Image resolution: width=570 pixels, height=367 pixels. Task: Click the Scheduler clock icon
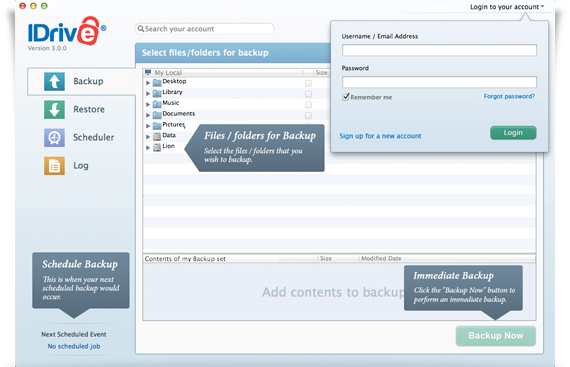pyautogui.click(x=55, y=137)
